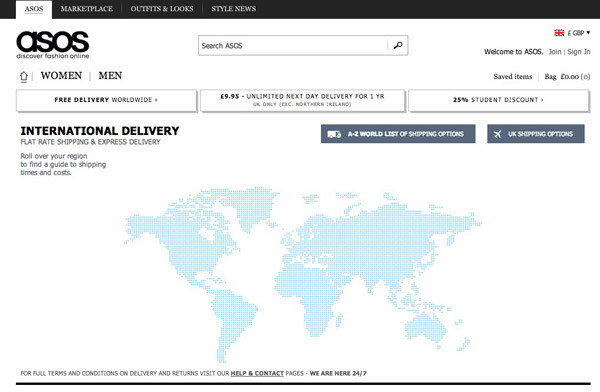Switch to the MARKETPLACE tab

pos(86,9)
